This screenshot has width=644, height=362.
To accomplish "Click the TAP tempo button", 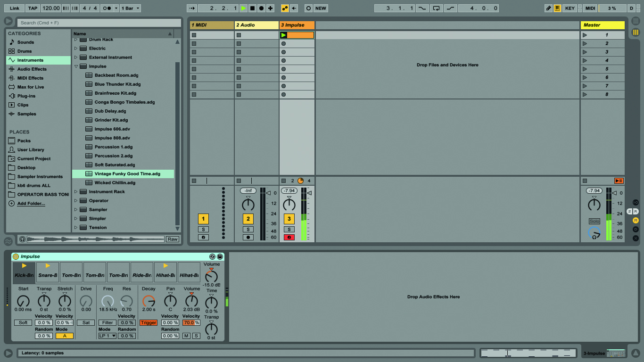I will [x=33, y=8].
